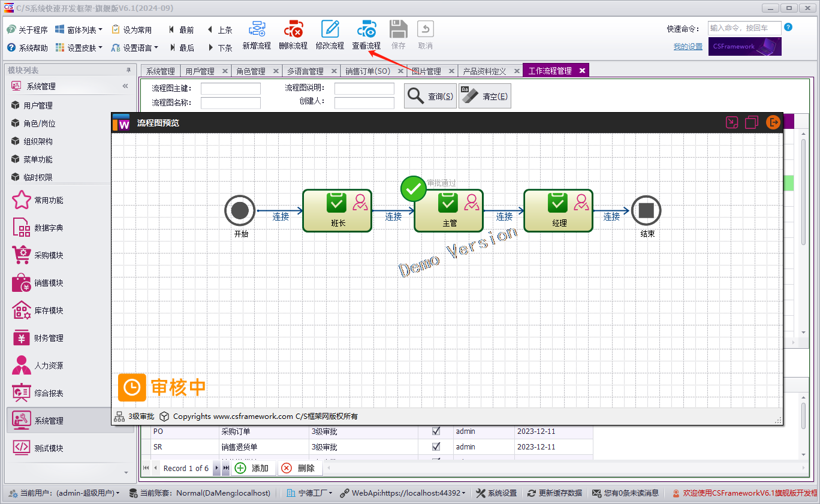Pin the 模块列表 panel with pushpin toggle
This screenshot has width=820, height=504.
click(x=128, y=69)
